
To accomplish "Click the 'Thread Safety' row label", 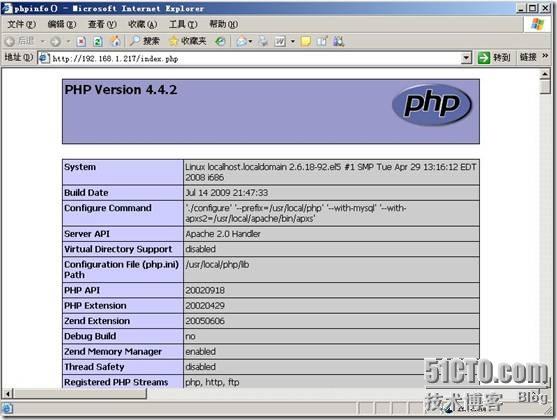I will tap(94, 367).
